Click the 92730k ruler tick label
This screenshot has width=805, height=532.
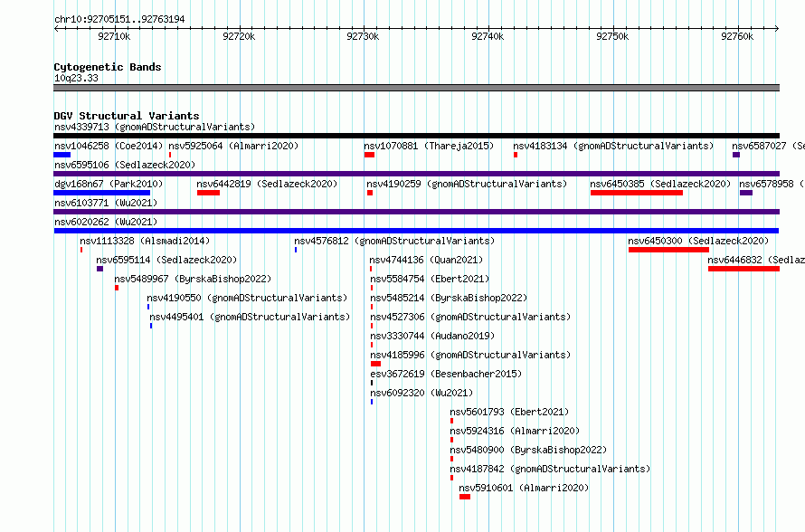[x=363, y=36]
